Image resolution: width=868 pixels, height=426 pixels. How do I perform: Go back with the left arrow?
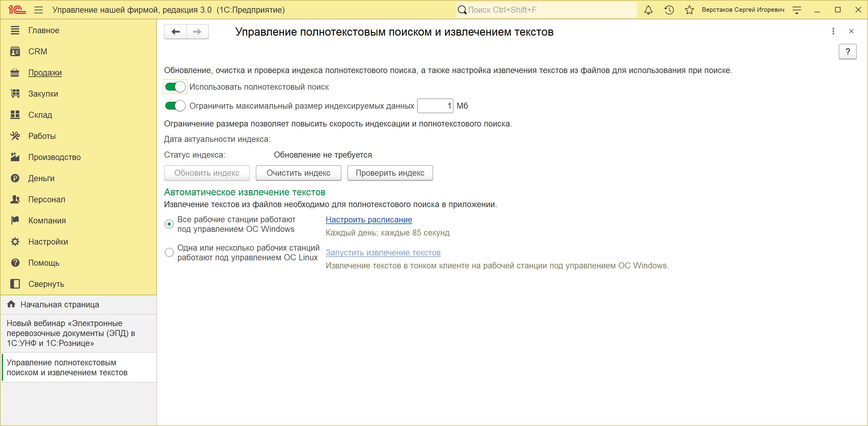click(176, 32)
